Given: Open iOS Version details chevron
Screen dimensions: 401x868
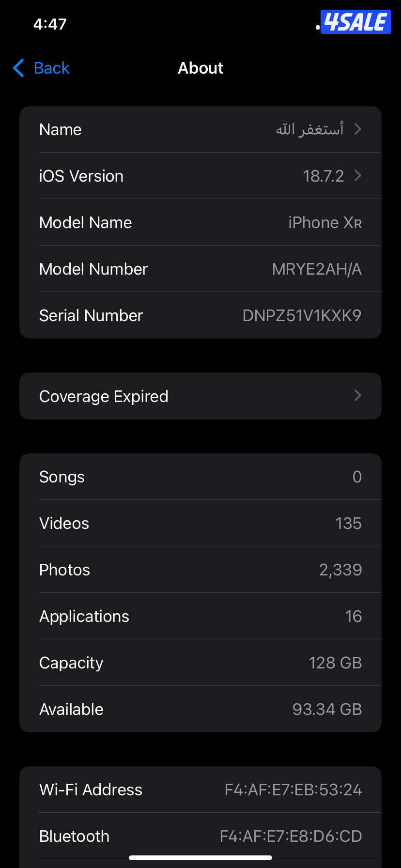Looking at the screenshot, I should pyautogui.click(x=358, y=175).
